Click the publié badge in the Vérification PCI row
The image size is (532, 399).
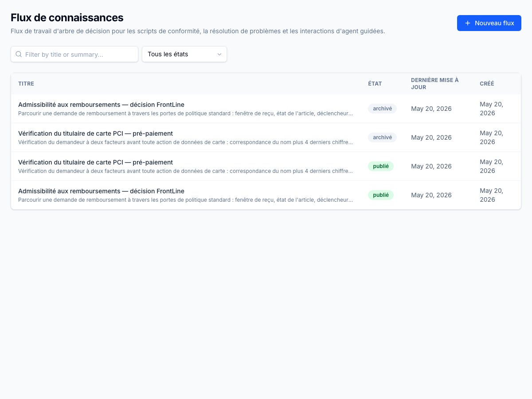[381, 166]
